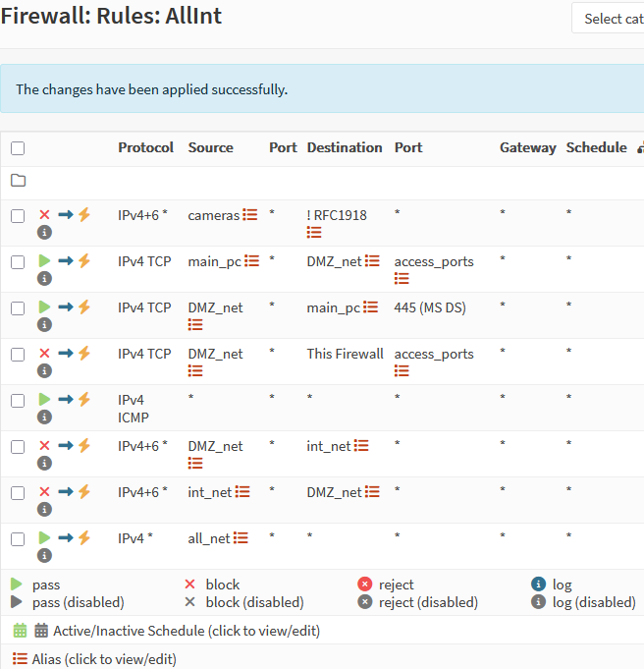
Task: Click access_ports in This Firewall rule
Action: (434, 354)
